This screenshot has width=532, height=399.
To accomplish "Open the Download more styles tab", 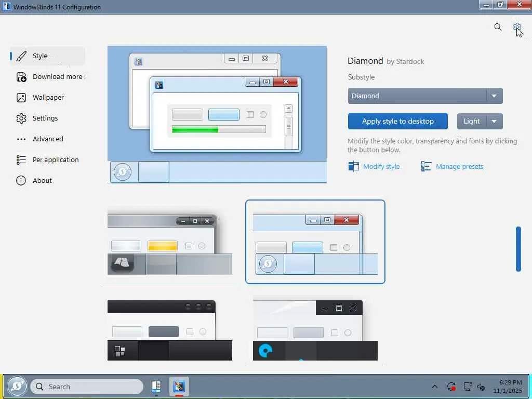I will click(47, 77).
